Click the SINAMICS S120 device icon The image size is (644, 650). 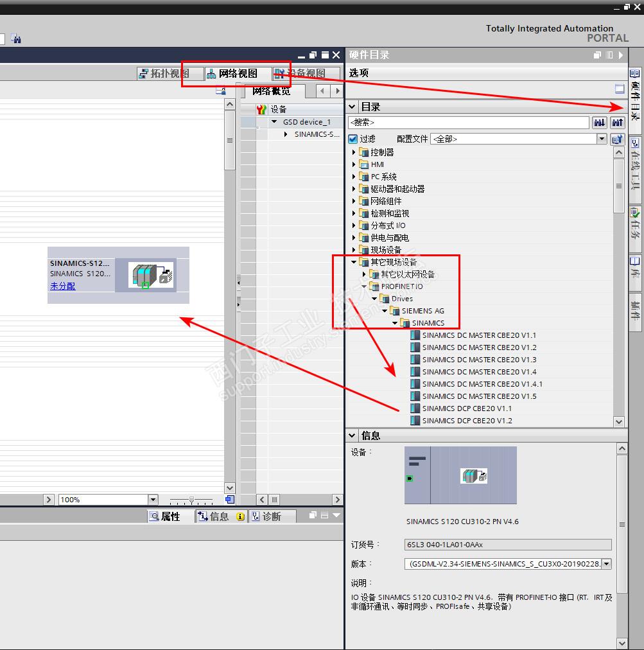152,276
